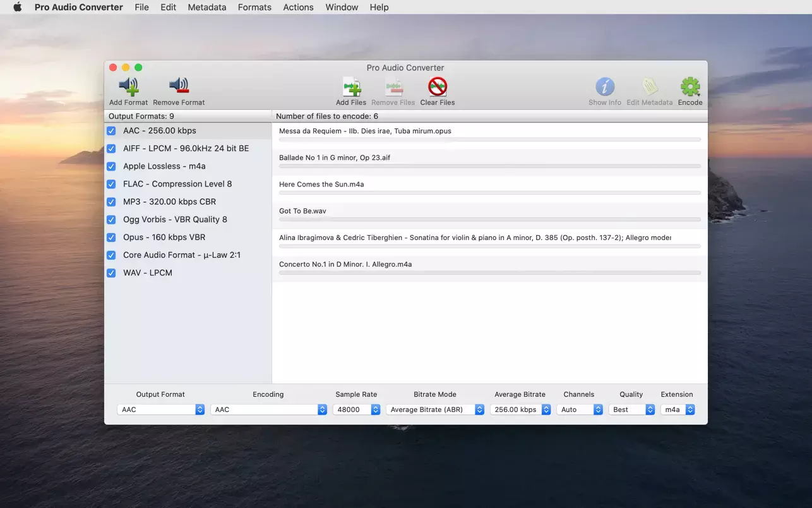This screenshot has width=812, height=508.
Task: Open the Bitrate Mode dropdown
Action: click(x=434, y=409)
